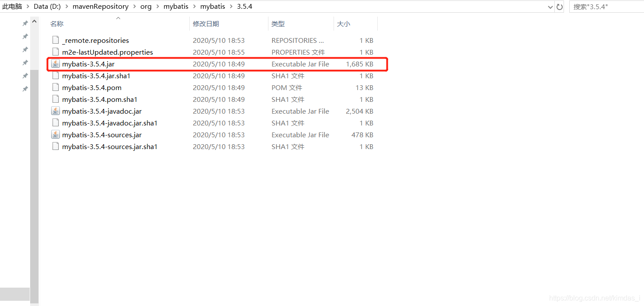
Task: Click the 2,504 KB size value
Action: click(359, 111)
